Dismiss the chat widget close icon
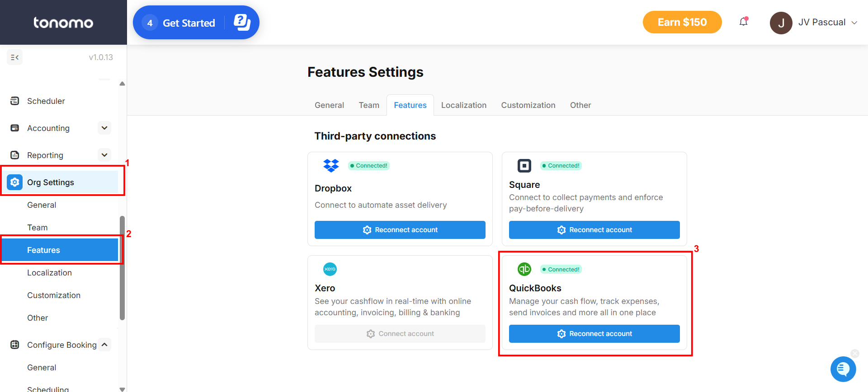Screen dimensions: 868x392 pos(855,354)
